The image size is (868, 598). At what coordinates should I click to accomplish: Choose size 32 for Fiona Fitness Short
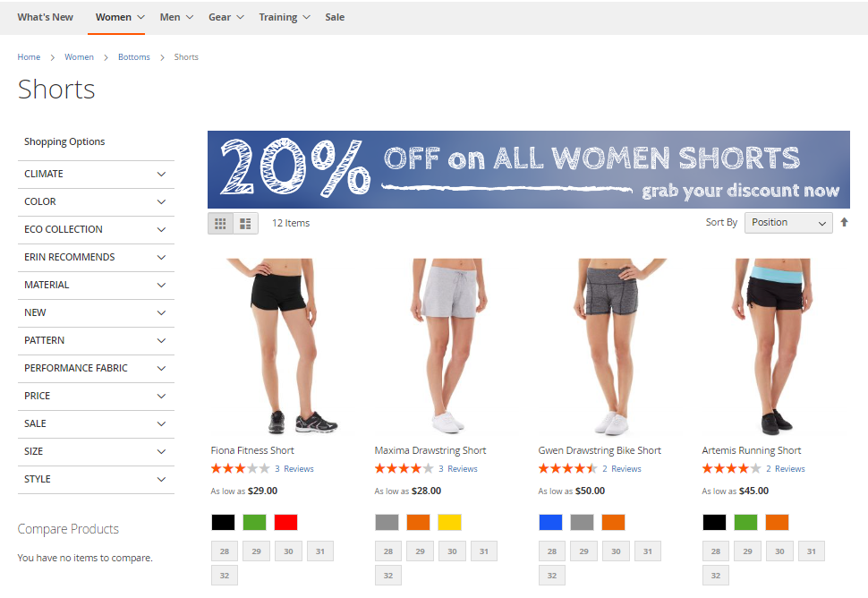point(225,576)
